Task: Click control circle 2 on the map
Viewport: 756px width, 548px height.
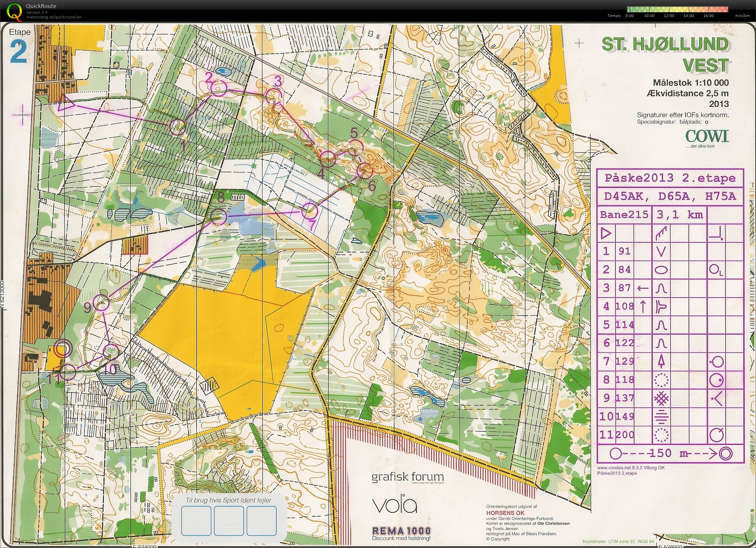Action: click(x=219, y=87)
